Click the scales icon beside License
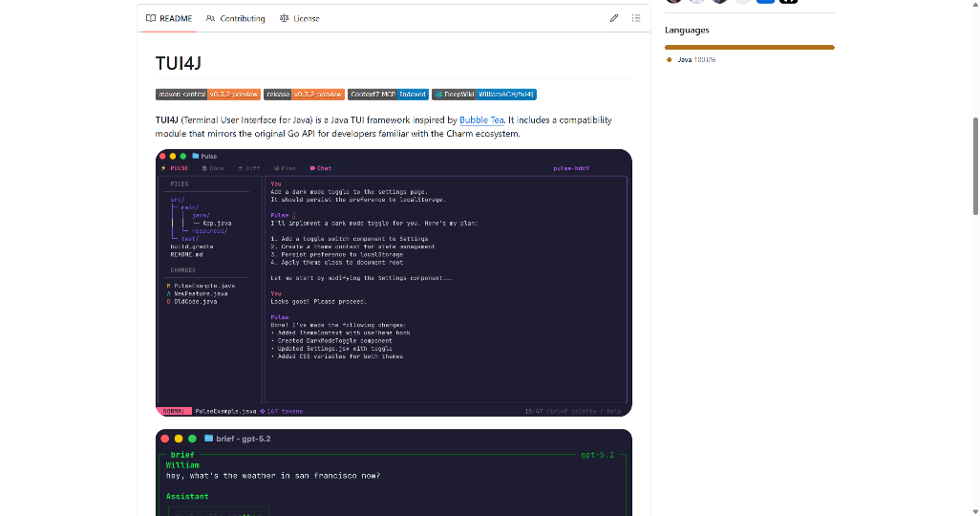Screen dimensions: 980x516 [x=285, y=18]
